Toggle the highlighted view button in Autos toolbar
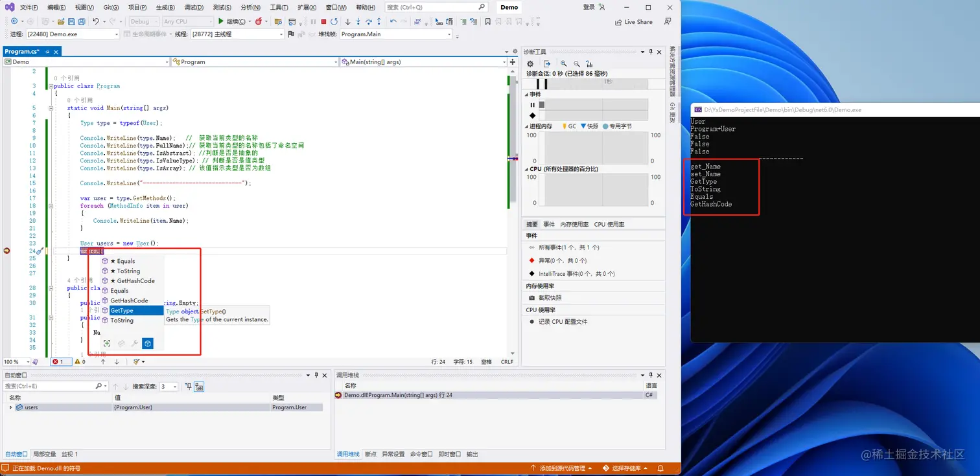 [x=200, y=387]
